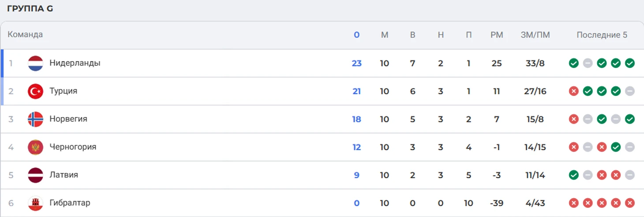Click Gibraltar's last red loss indicator
This screenshot has width=644, height=217.
(x=630, y=203)
